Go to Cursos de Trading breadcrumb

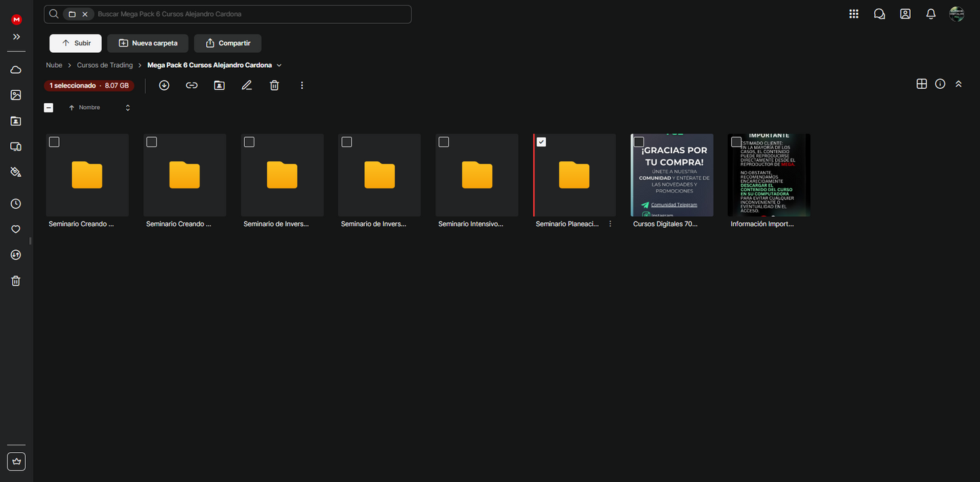pos(105,65)
